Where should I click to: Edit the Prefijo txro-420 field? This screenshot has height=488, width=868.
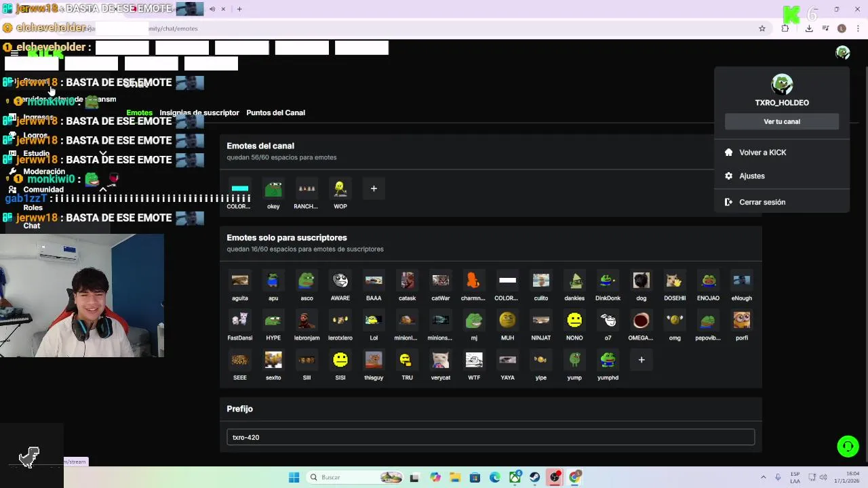[x=490, y=437]
